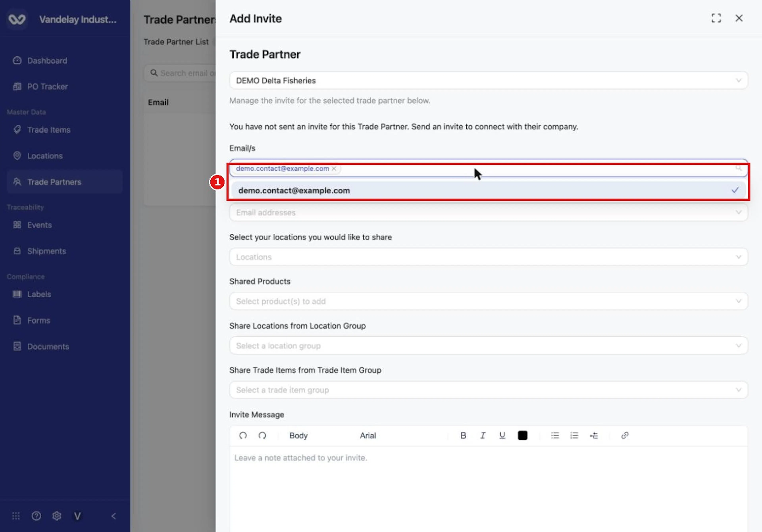Click the Forms document icon
This screenshot has height=532, width=762.
coord(17,320)
